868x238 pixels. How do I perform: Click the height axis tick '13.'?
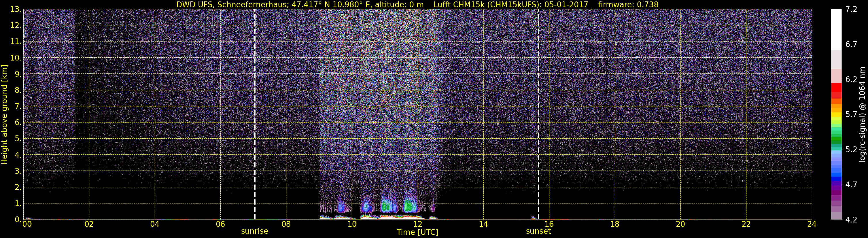[16, 9]
